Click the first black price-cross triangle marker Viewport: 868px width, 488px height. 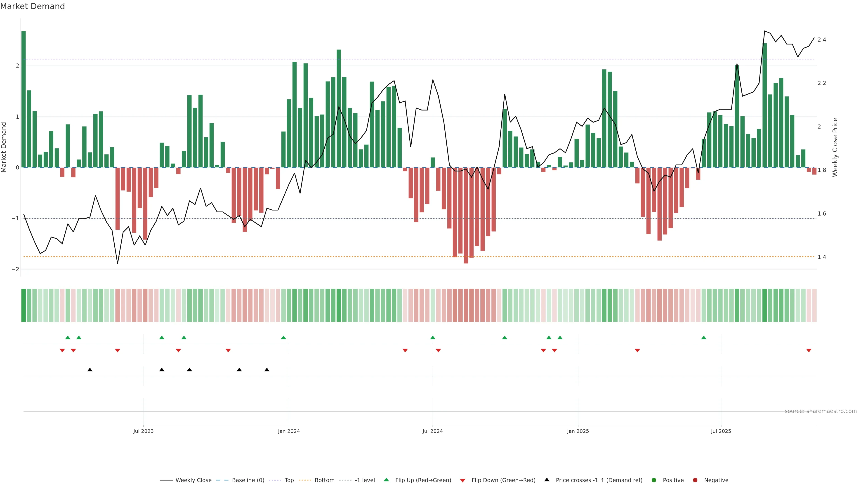(x=90, y=370)
